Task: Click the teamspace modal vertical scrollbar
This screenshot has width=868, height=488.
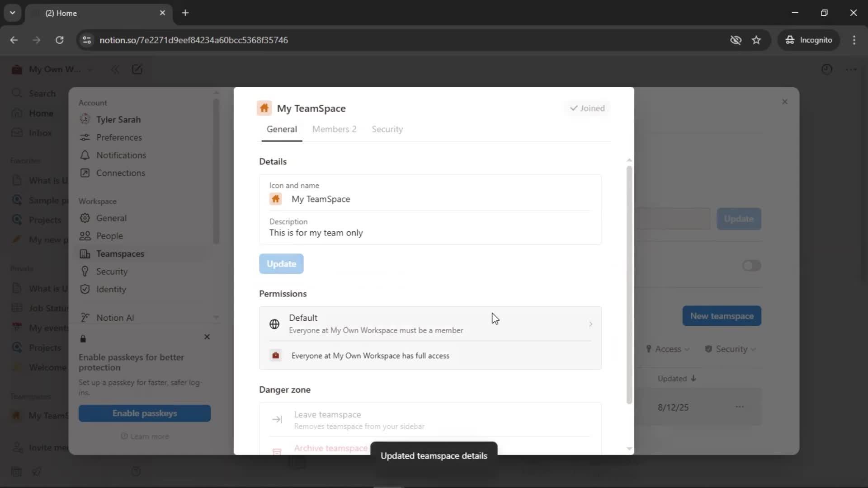Action: click(x=629, y=285)
